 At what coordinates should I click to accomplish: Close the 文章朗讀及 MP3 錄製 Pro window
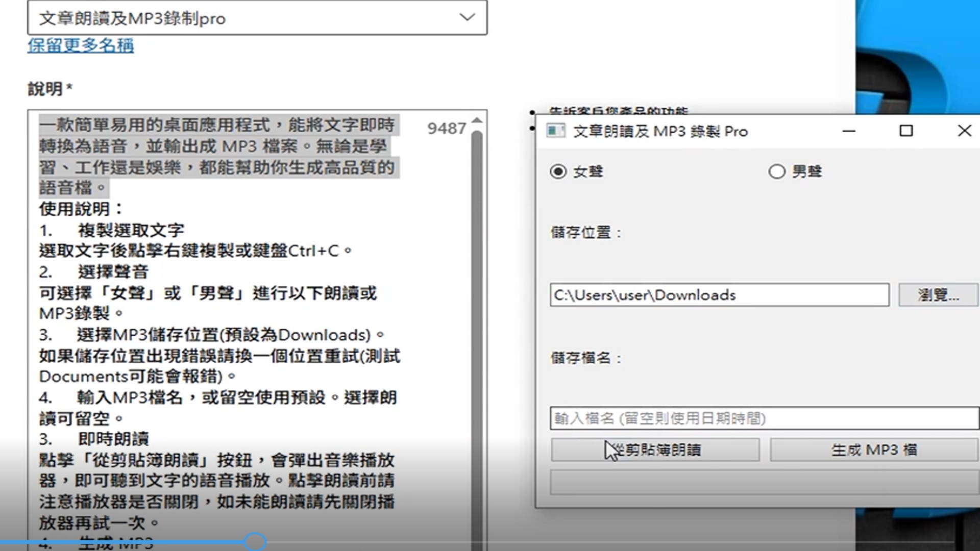coord(964,131)
